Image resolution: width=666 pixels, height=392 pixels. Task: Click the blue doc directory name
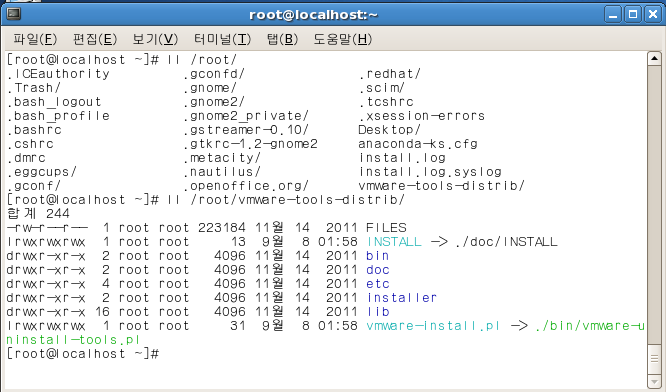coord(378,270)
